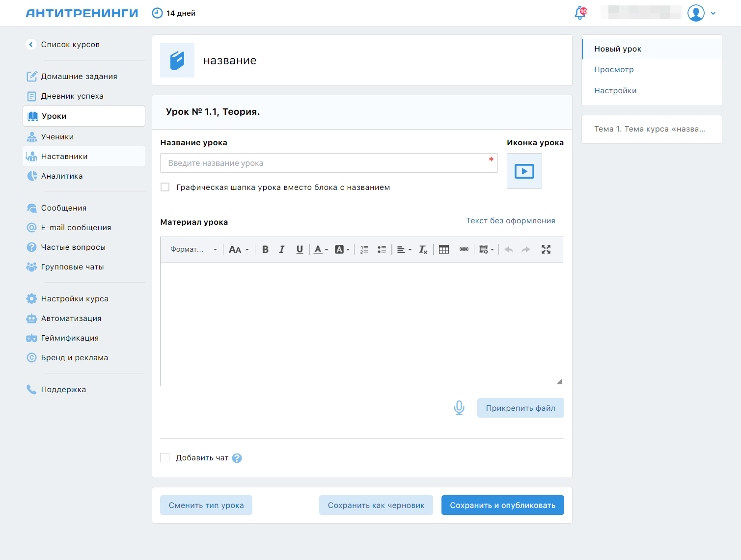Image resolution: width=741 pixels, height=560 pixels.
Task: Open the user profile dropdown menu
Action: [702, 13]
